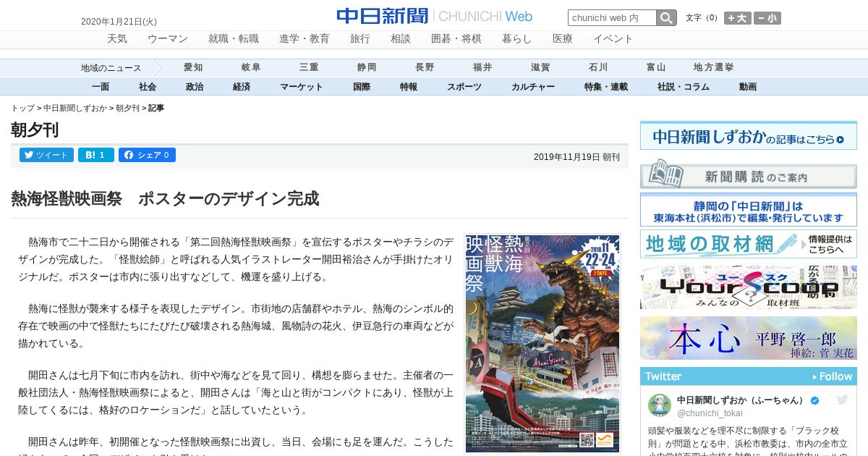The height and width of the screenshot is (456, 868).
Task: Go to カルチャー section
Action: tap(533, 87)
